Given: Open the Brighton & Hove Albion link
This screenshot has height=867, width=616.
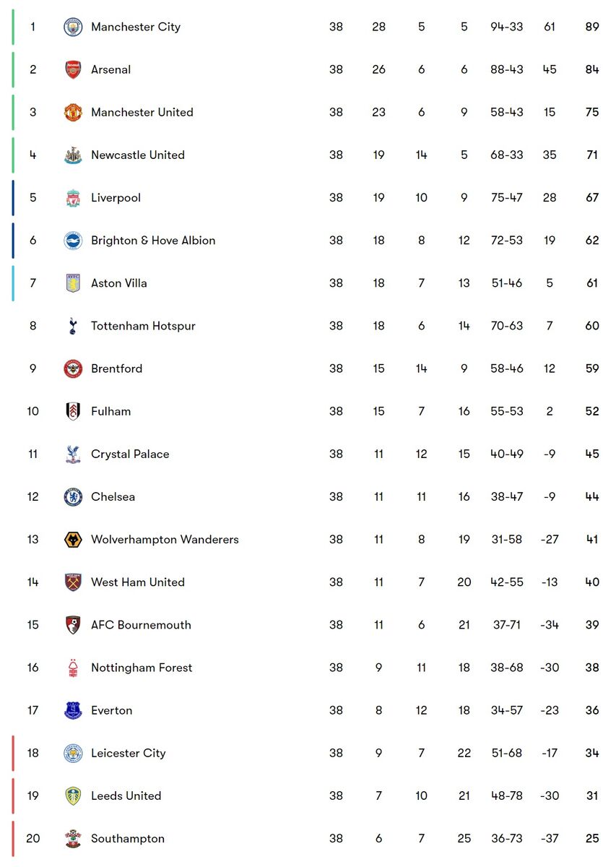Looking at the screenshot, I should click(153, 241).
